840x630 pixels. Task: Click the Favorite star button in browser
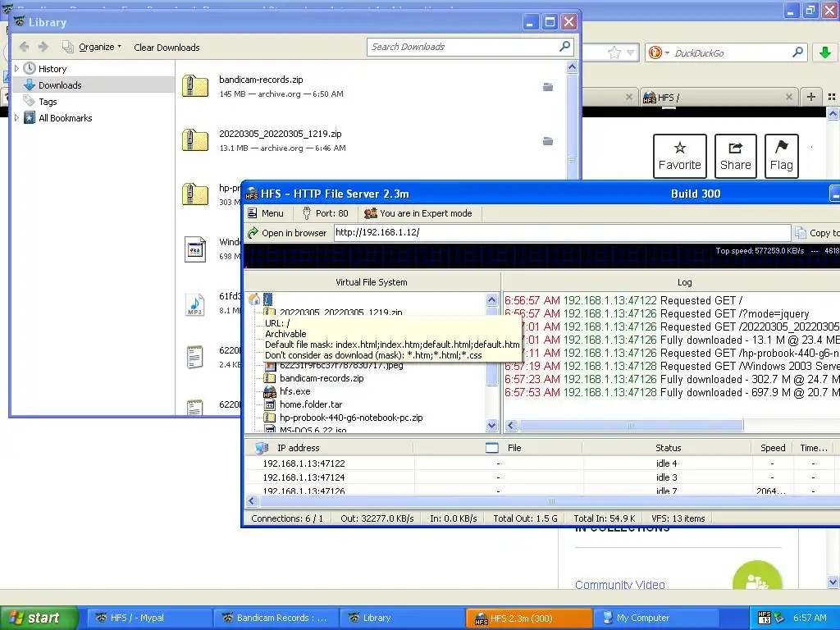(x=679, y=156)
